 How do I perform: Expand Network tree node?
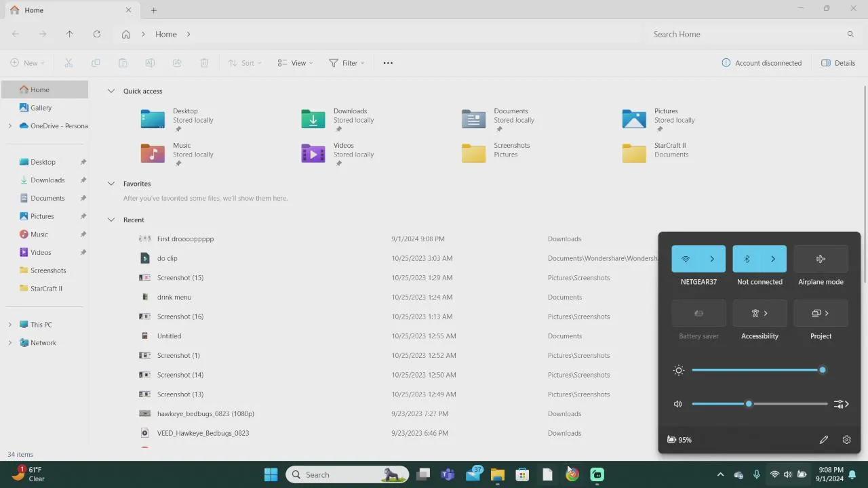point(9,343)
